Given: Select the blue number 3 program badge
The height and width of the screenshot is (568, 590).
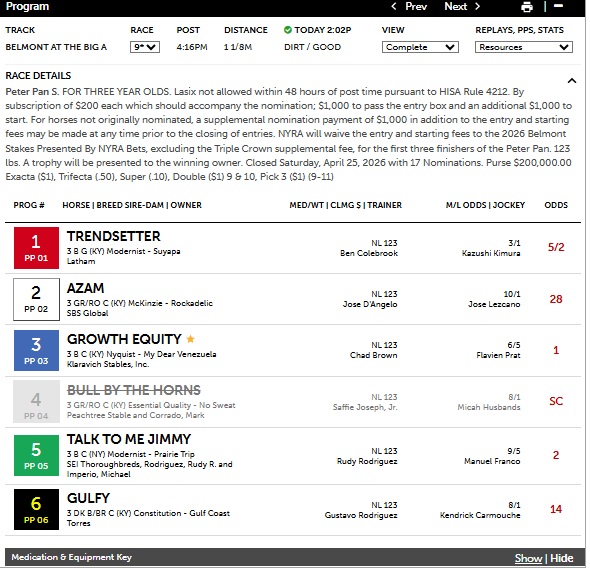Looking at the screenshot, I should [36, 350].
